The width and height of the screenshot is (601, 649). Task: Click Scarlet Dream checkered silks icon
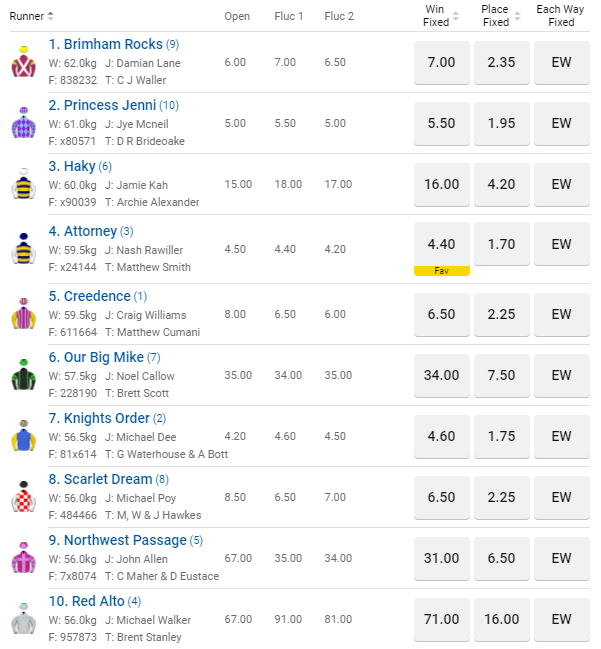coord(22,497)
